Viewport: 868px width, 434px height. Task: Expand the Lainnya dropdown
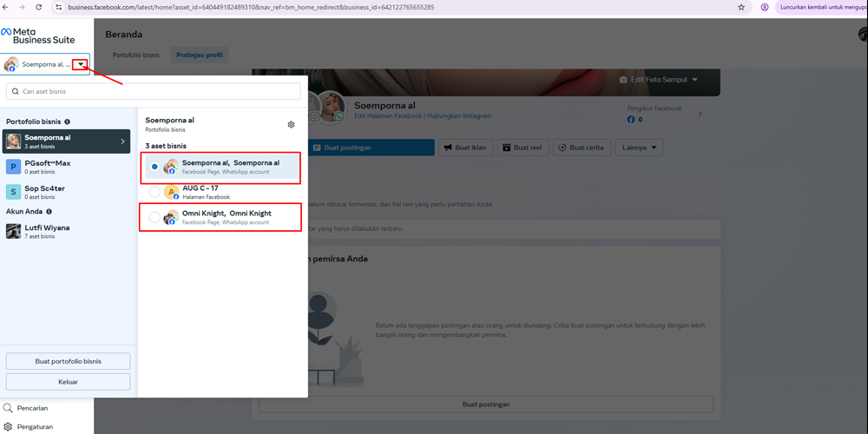click(x=639, y=148)
